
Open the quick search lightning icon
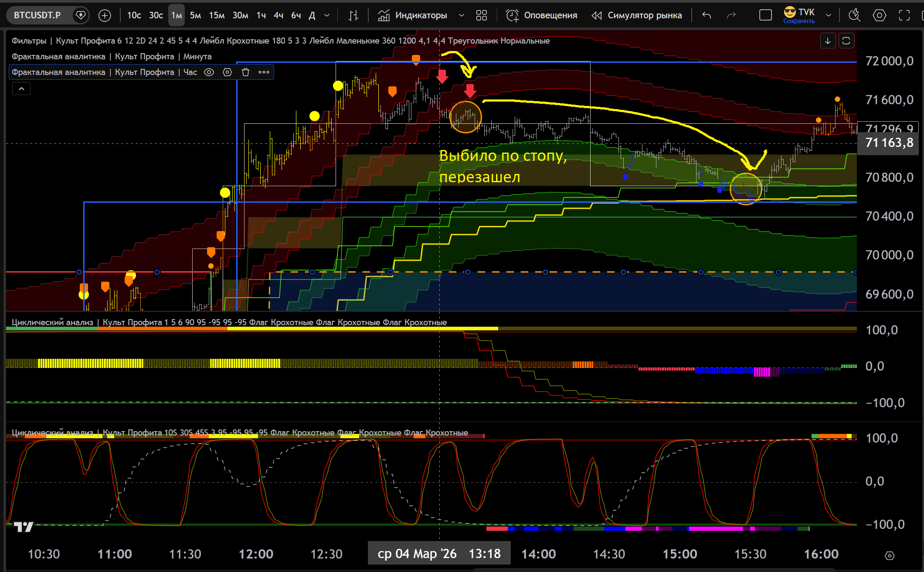(854, 16)
